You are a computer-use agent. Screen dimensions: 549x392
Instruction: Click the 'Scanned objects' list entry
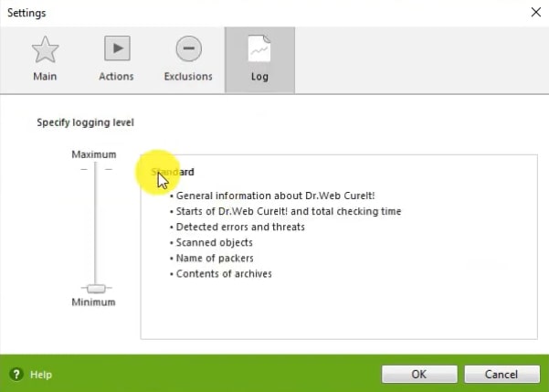pyautogui.click(x=214, y=242)
